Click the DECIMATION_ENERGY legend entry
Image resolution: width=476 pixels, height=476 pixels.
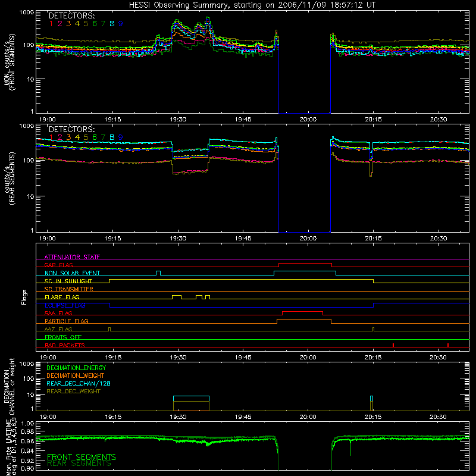pos(76,368)
